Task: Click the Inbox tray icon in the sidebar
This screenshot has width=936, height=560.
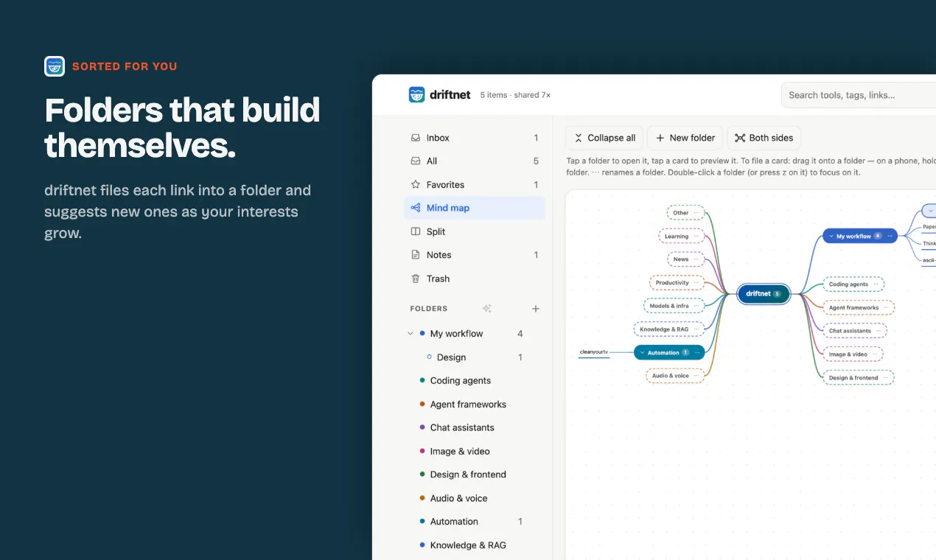Action: 416,138
